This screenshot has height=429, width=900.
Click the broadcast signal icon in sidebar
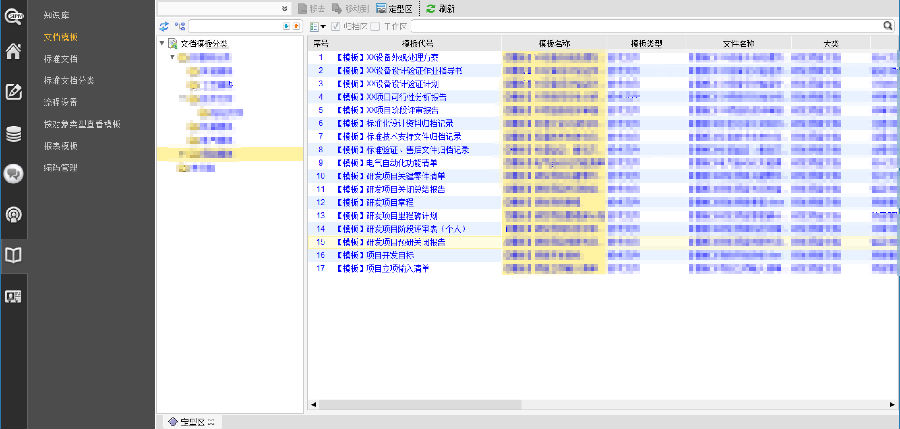[x=14, y=215]
